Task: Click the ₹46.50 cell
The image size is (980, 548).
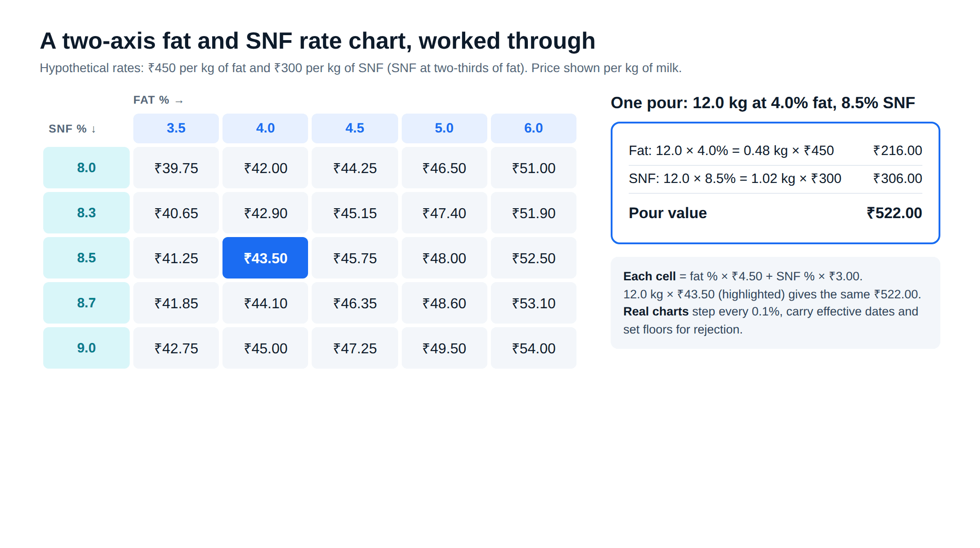Action: tap(444, 168)
